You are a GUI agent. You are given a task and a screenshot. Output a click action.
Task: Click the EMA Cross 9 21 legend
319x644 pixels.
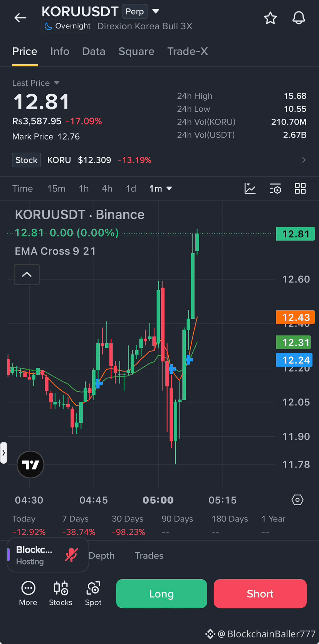click(55, 251)
